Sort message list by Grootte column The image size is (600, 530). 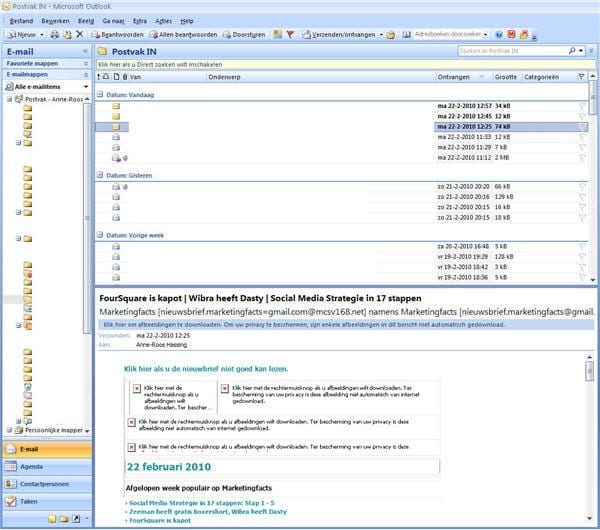click(506, 77)
